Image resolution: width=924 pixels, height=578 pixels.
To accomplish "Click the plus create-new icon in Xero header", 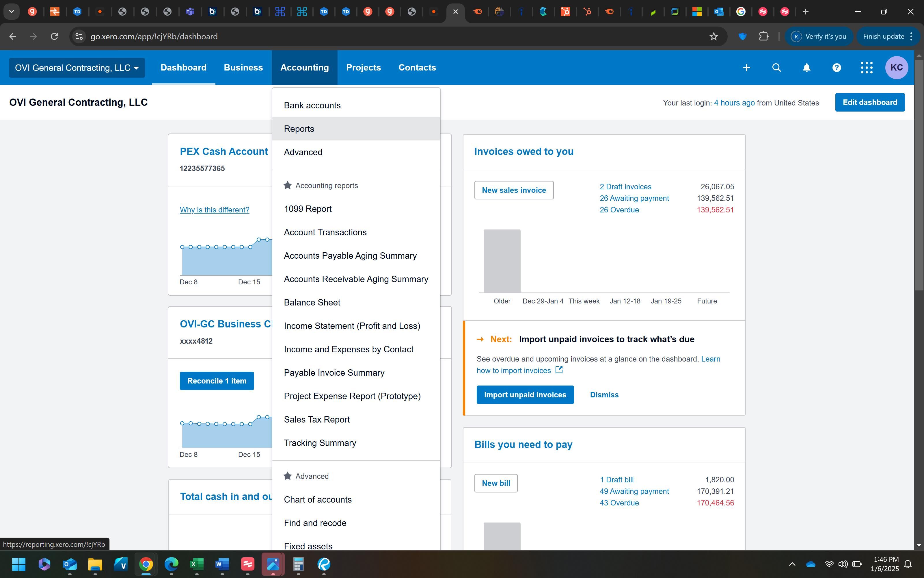I will pyautogui.click(x=746, y=68).
